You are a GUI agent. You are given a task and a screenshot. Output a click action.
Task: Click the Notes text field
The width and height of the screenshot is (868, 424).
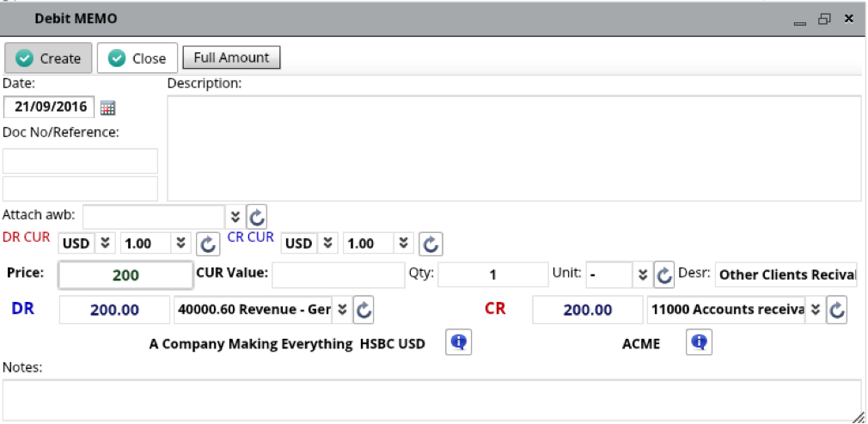pos(431,400)
